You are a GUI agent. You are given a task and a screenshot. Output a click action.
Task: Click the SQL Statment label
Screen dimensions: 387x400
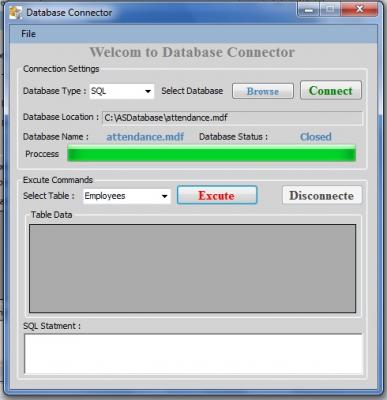pyautogui.click(x=52, y=326)
